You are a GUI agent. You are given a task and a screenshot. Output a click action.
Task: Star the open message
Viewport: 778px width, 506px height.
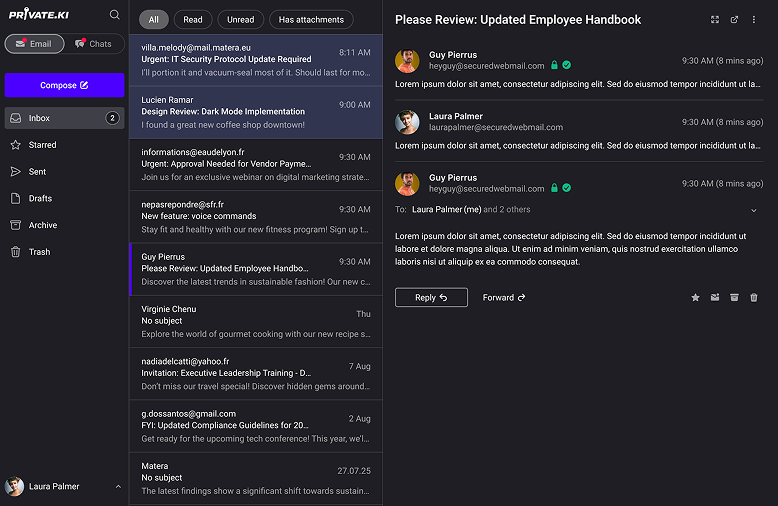(696, 297)
